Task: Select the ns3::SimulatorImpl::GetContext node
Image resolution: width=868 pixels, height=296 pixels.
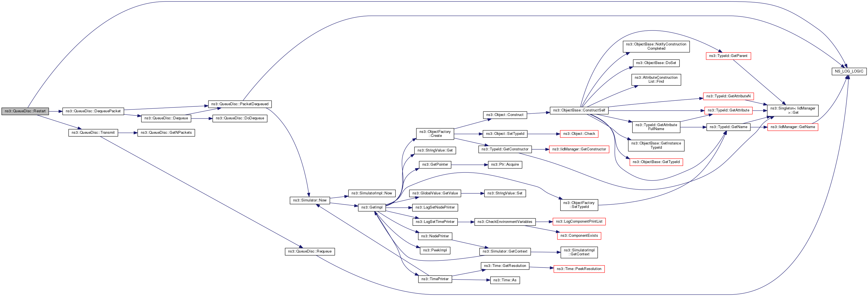Action: coord(579,253)
